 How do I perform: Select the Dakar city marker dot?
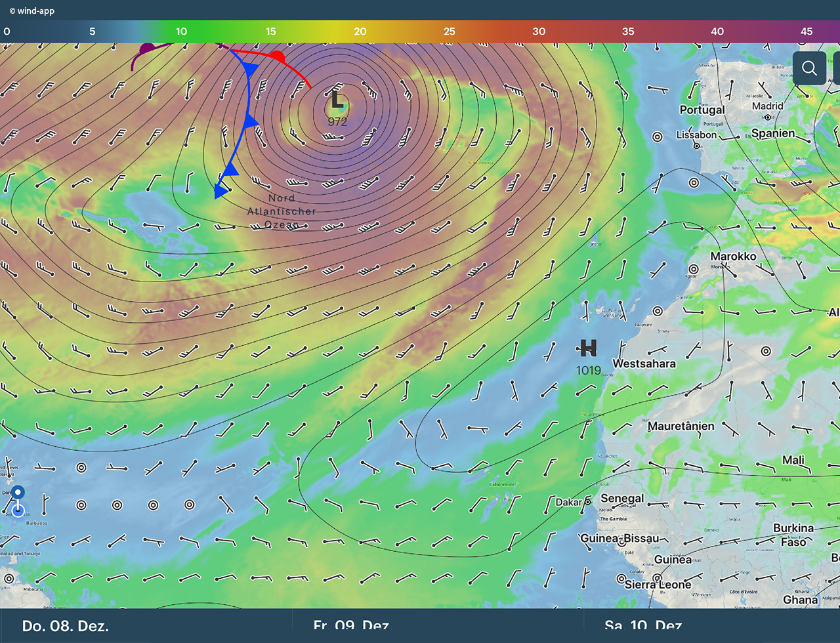coord(588,502)
